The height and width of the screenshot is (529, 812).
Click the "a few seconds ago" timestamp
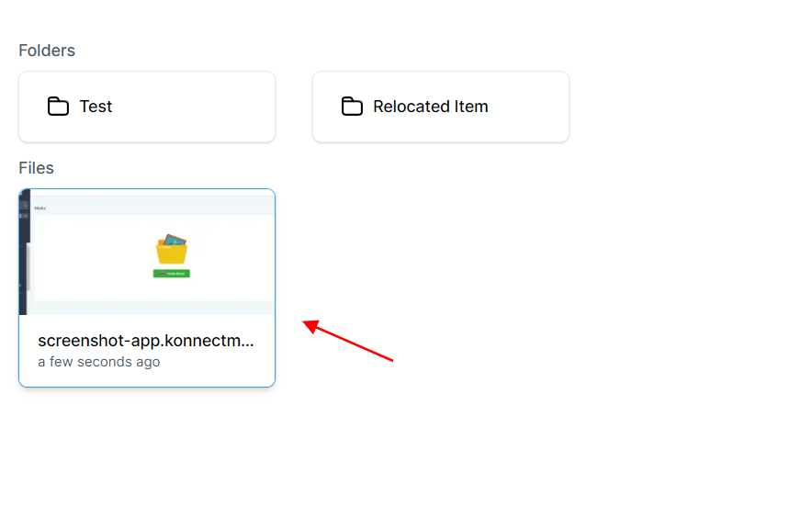(99, 362)
